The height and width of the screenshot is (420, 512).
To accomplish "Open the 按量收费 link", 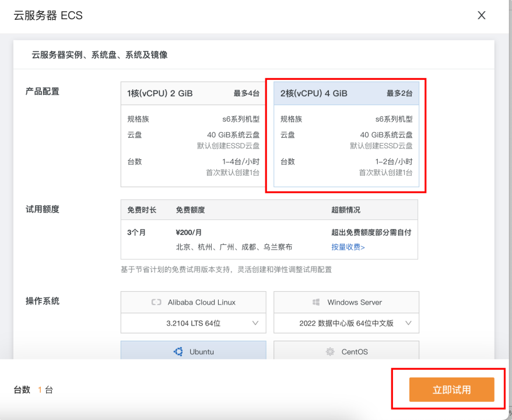I will click(x=348, y=247).
